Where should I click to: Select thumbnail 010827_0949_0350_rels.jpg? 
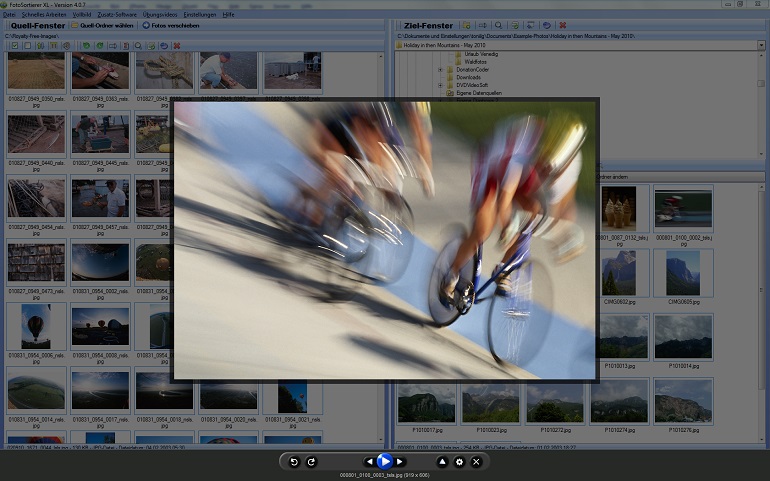[36, 73]
